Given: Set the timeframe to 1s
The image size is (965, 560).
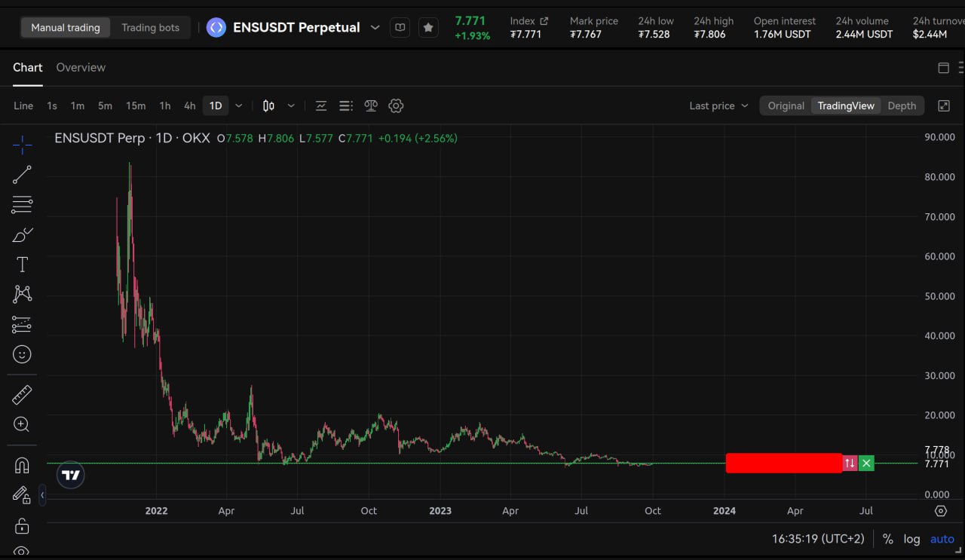Looking at the screenshot, I should click(52, 106).
